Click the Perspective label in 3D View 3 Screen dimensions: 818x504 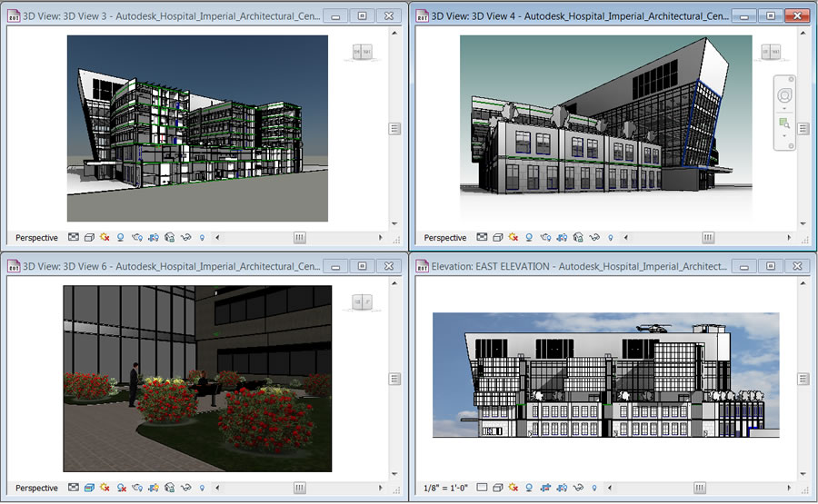(36, 238)
